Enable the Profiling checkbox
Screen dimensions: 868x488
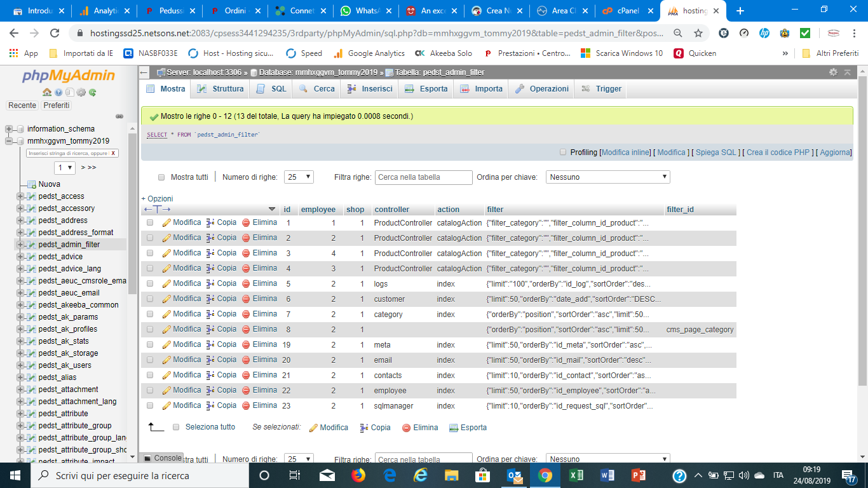tap(563, 152)
